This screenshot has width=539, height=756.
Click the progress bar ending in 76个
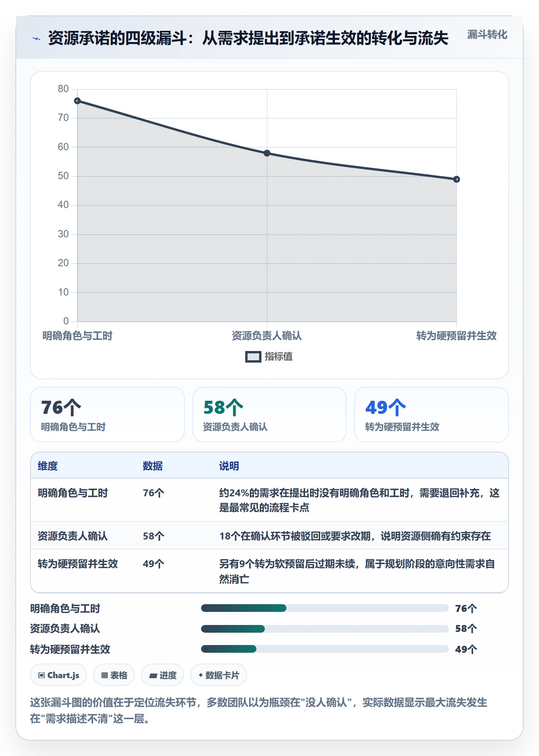click(x=325, y=608)
